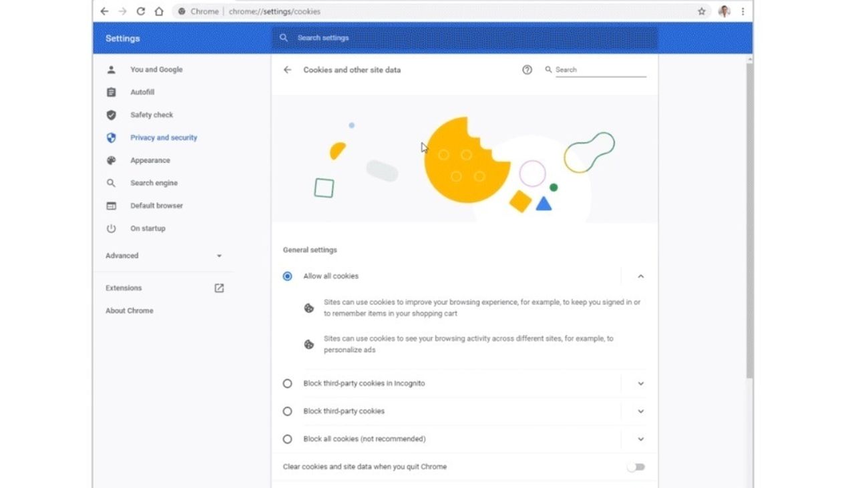Open the Extensions page link
This screenshot has width=868, height=488.
point(219,288)
